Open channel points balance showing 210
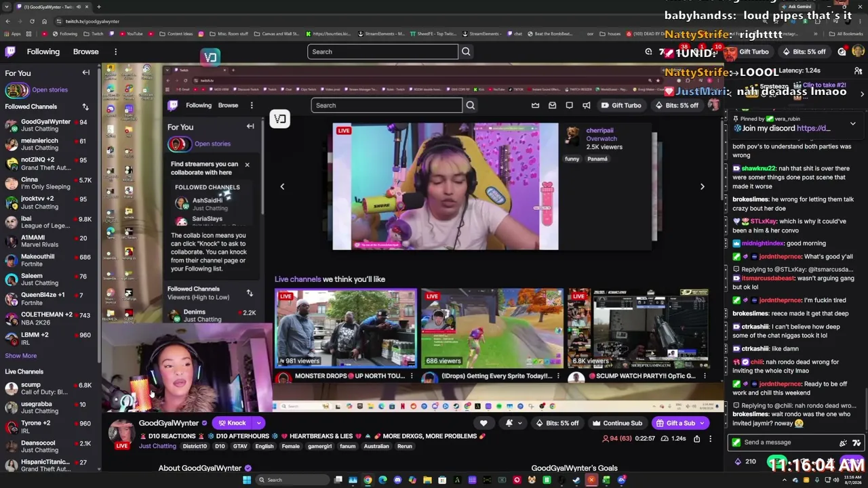 click(x=746, y=462)
